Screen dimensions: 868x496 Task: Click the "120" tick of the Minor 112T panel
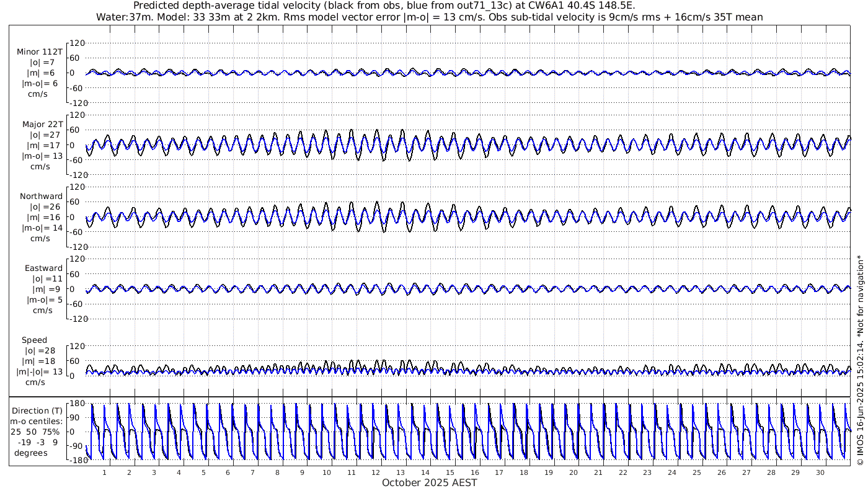click(76, 43)
